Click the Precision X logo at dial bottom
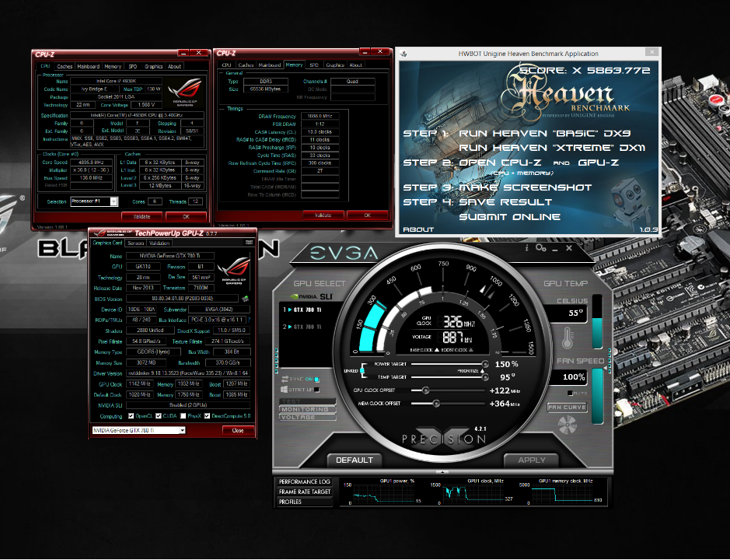Viewport: 730px width, 560px height. pyautogui.click(x=444, y=439)
